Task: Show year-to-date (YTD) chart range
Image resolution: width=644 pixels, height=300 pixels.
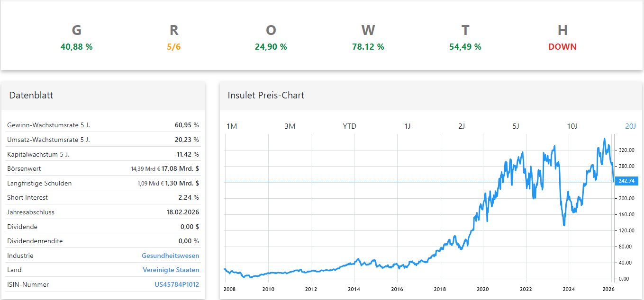Action: pyautogui.click(x=349, y=126)
